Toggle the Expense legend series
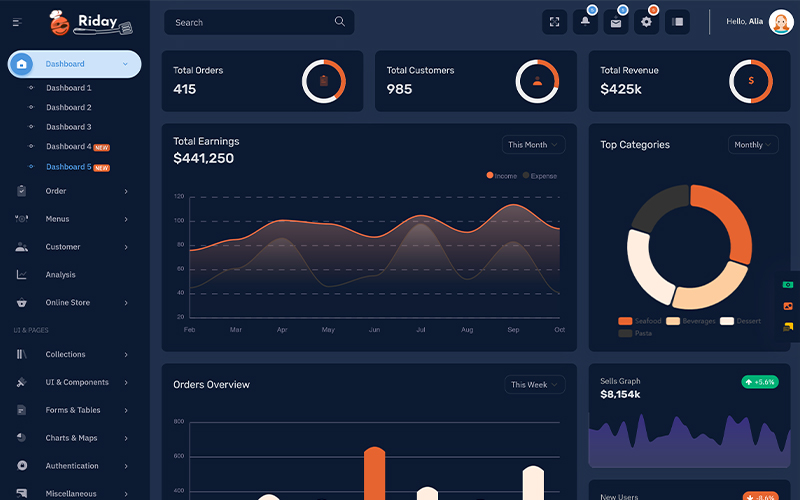Screen dimensions: 800x500 540,176
